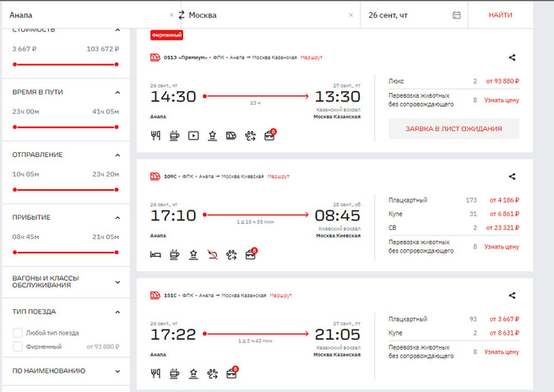Click the Прибытие time range slider track
Viewport: 554px width, 392px height.
66,252
